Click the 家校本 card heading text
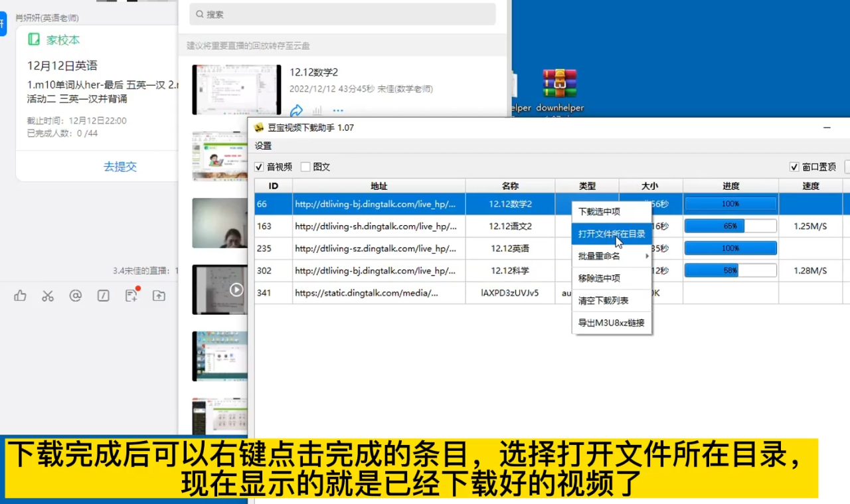The width and height of the screenshot is (850, 504). click(x=63, y=40)
